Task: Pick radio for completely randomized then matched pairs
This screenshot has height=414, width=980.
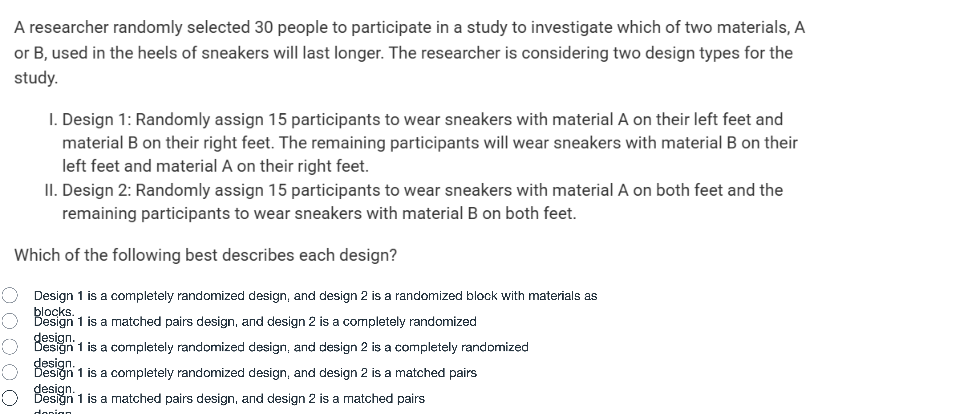Action: pos(9,372)
